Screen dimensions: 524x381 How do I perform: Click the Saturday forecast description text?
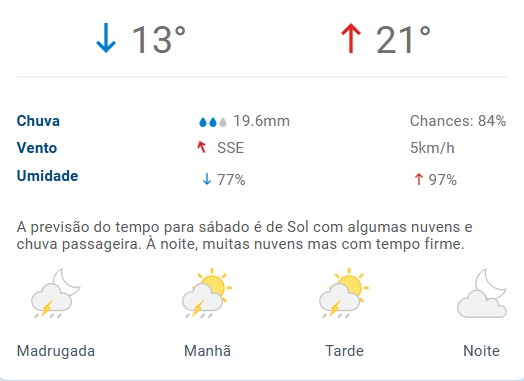[x=244, y=236]
